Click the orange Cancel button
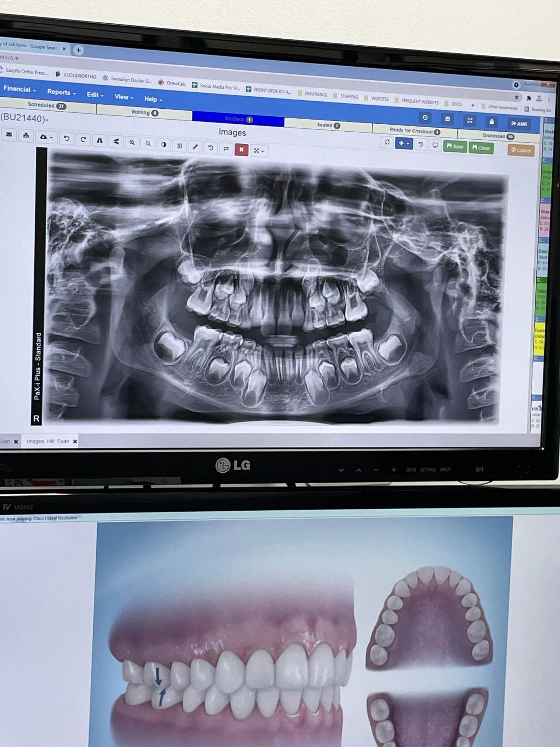 pos(521,150)
